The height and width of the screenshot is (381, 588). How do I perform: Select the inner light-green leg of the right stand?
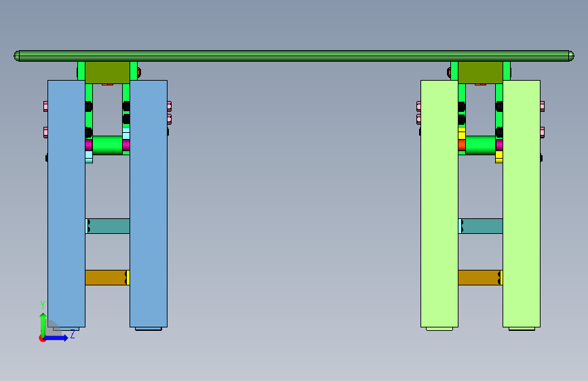pyautogui.click(x=439, y=203)
